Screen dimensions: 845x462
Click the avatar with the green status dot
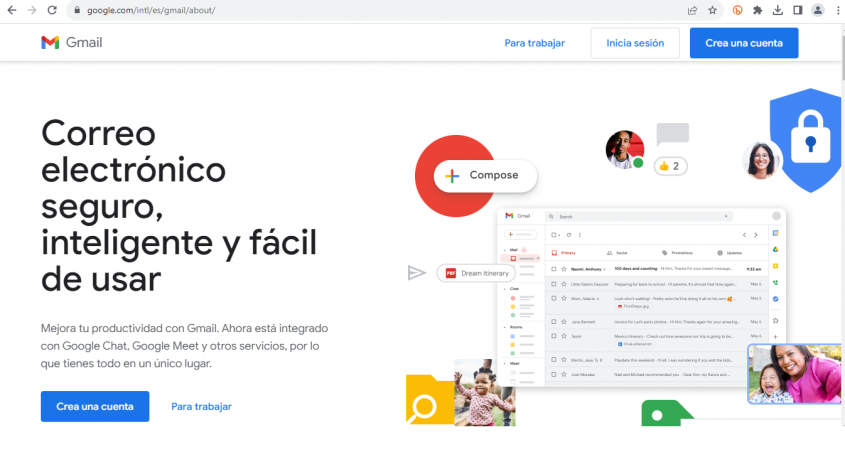point(625,150)
